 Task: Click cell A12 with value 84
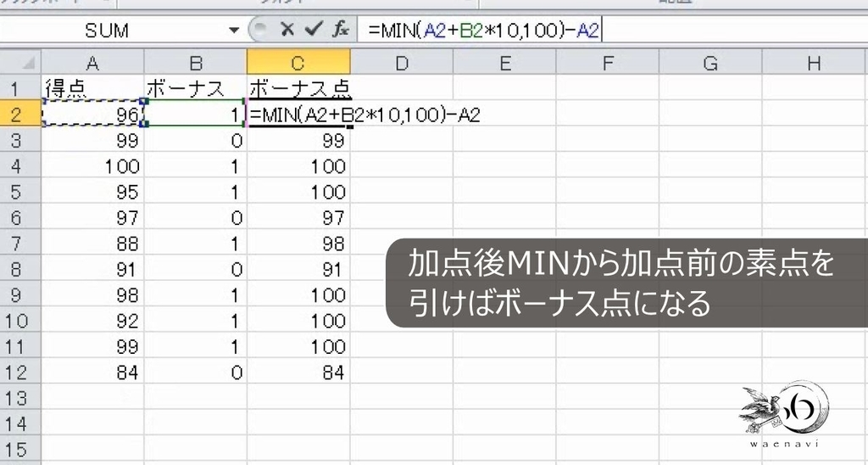[92, 372]
